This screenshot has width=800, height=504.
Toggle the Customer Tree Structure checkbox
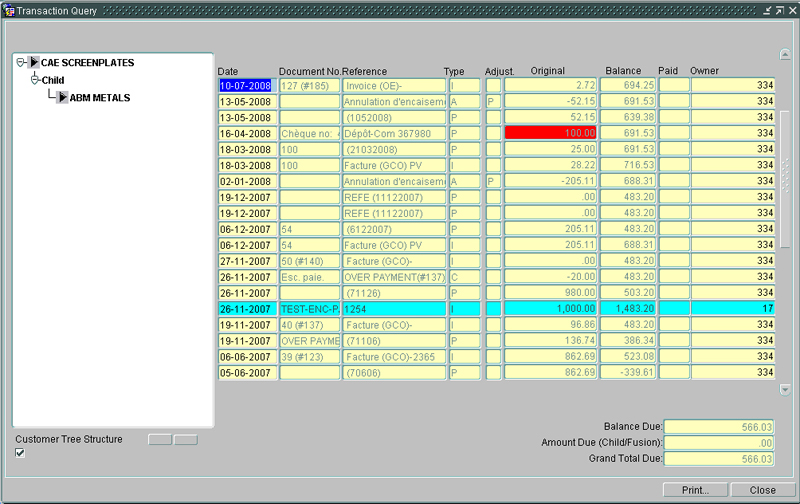coord(20,453)
